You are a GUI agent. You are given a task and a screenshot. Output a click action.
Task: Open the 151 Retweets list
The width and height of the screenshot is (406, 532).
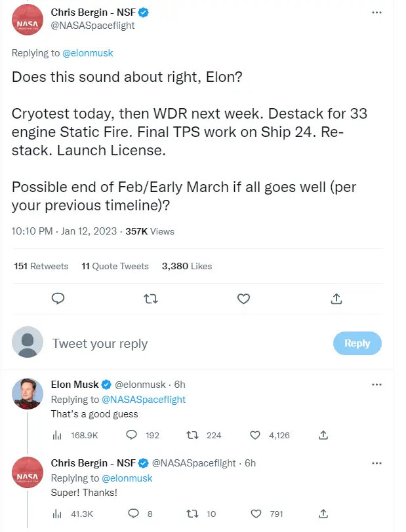coord(41,266)
